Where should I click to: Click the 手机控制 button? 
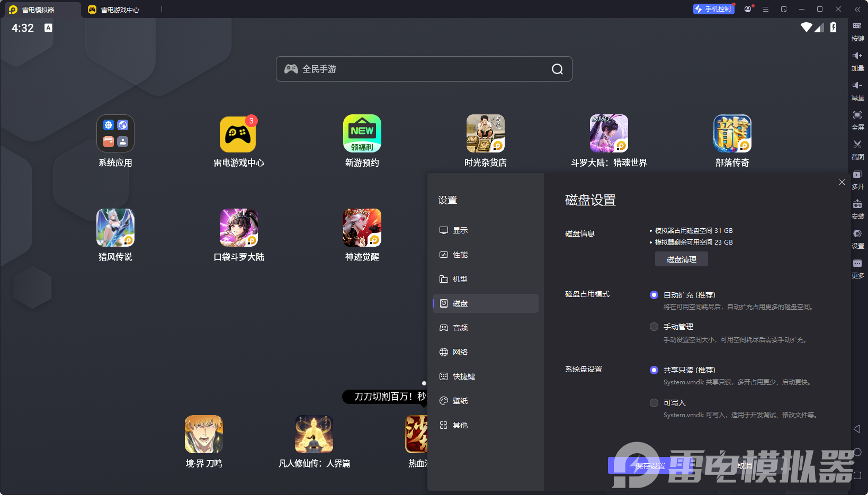(714, 9)
